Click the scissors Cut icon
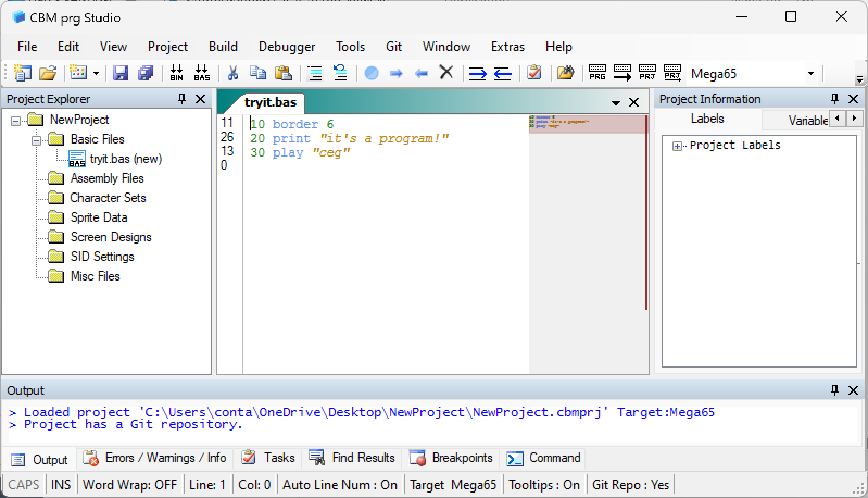The height and width of the screenshot is (498, 868). coord(233,73)
